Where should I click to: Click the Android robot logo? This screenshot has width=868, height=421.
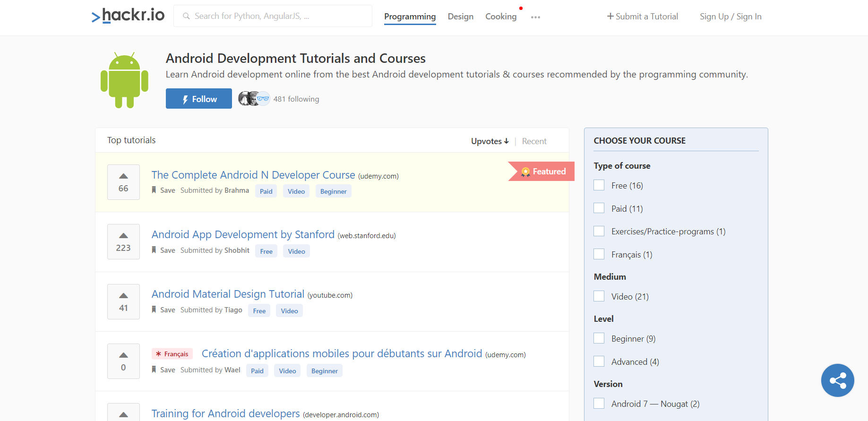click(124, 80)
